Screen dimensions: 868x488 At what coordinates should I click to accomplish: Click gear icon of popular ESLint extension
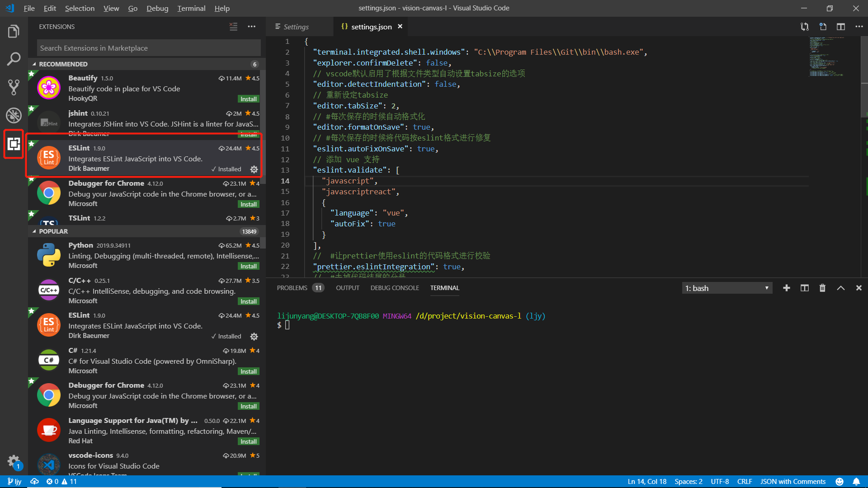[x=254, y=337]
